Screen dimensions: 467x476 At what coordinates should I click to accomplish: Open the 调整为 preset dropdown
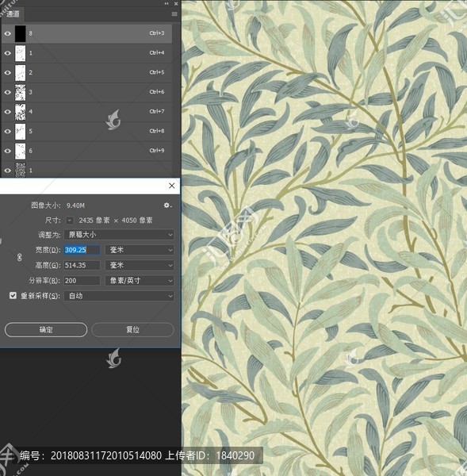tap(119, 235)
